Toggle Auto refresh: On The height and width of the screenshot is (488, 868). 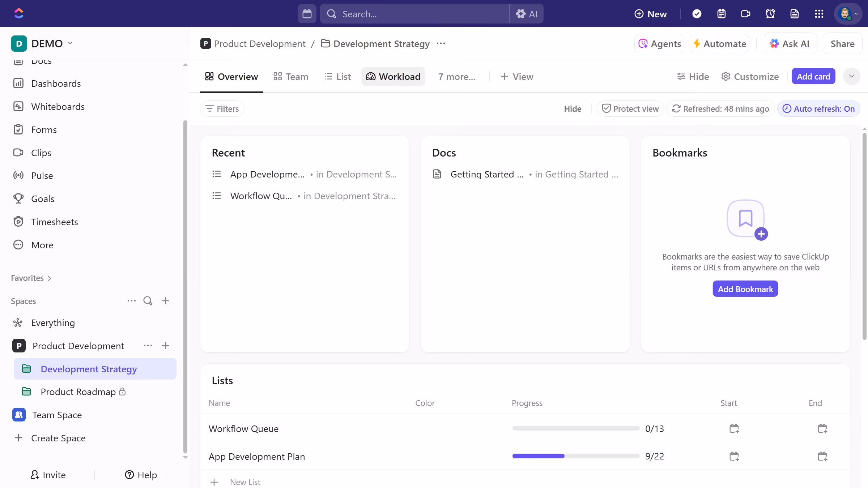pyautogui.click(x=819, y=109)
